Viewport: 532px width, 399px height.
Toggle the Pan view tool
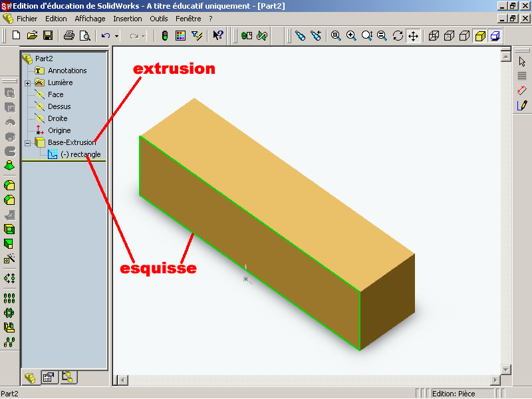(x=413, y=36)
